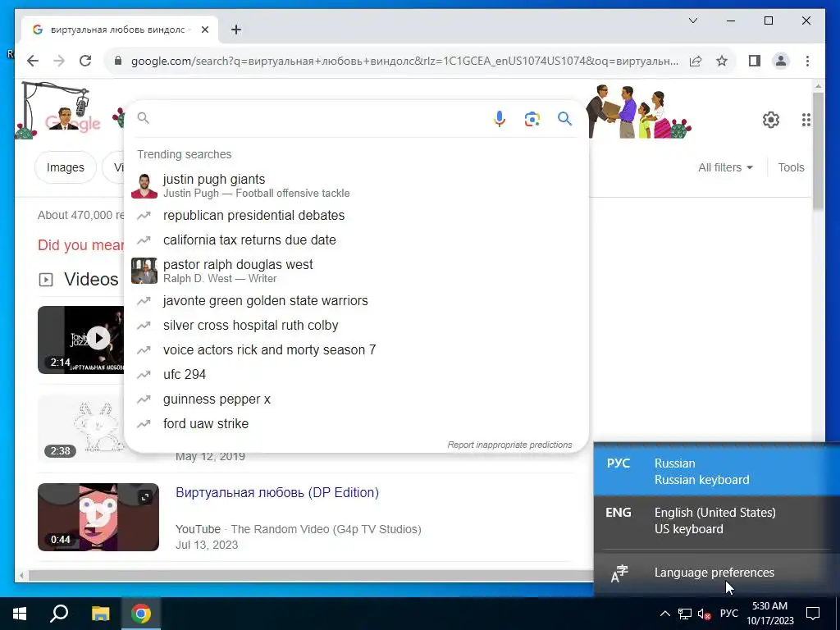Click the muted volume icon in tray
840x630 pixels.
[x=704, y=614]
